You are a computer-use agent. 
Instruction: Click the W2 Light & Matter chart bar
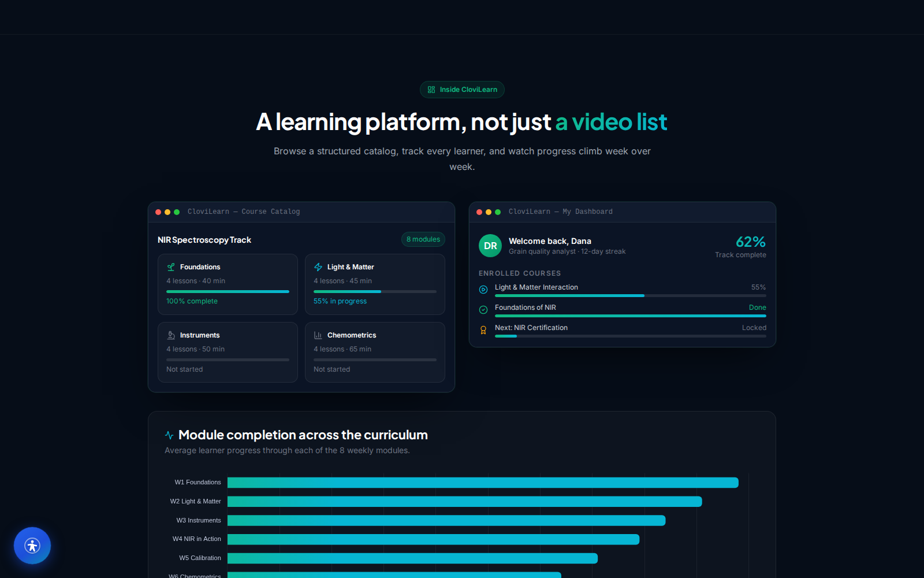coord(465,502)
